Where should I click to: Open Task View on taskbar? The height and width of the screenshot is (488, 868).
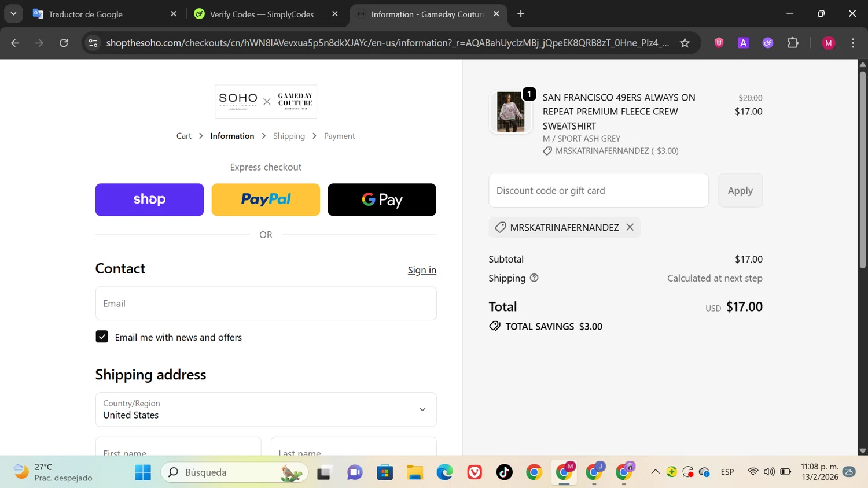click(325, 472)
